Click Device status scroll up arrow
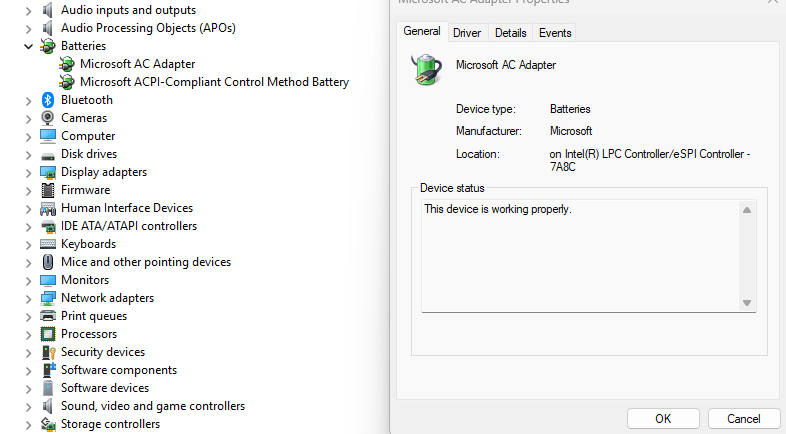The height and width of the screenshot is (434, 786). click(747, 210)
